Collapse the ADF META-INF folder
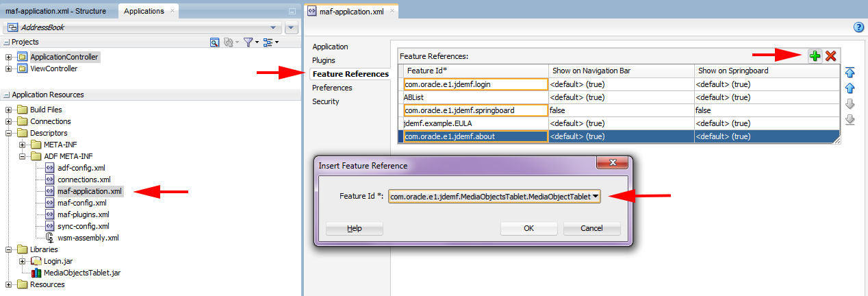The height and width of the screenshot is (296, 868). click(x=23, y=156)
